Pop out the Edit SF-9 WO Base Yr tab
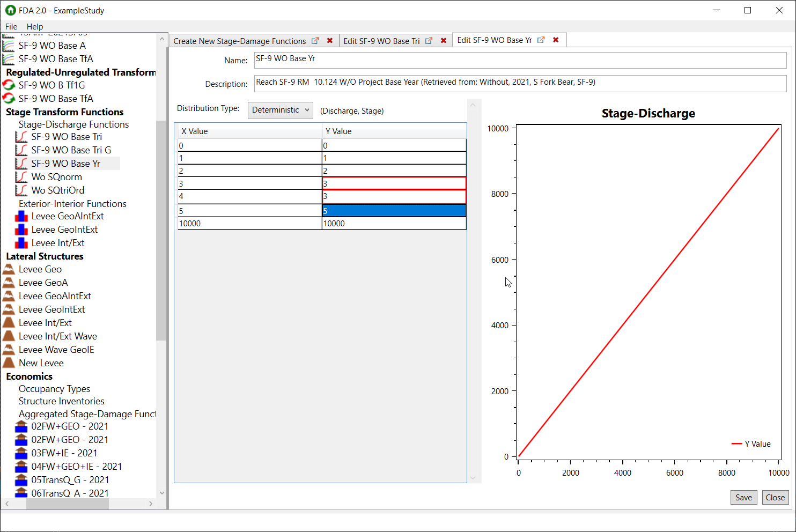This screenshot has height=532, width=796. tap(540, 39)
